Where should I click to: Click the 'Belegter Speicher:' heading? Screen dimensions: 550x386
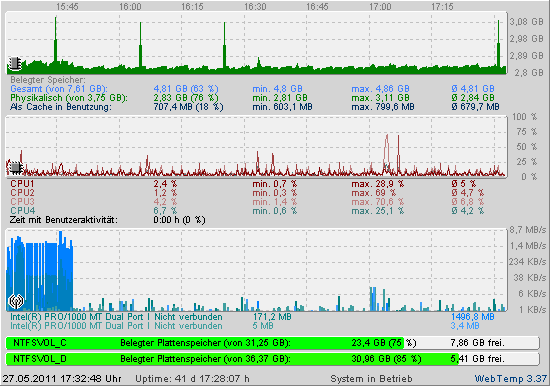48,80
